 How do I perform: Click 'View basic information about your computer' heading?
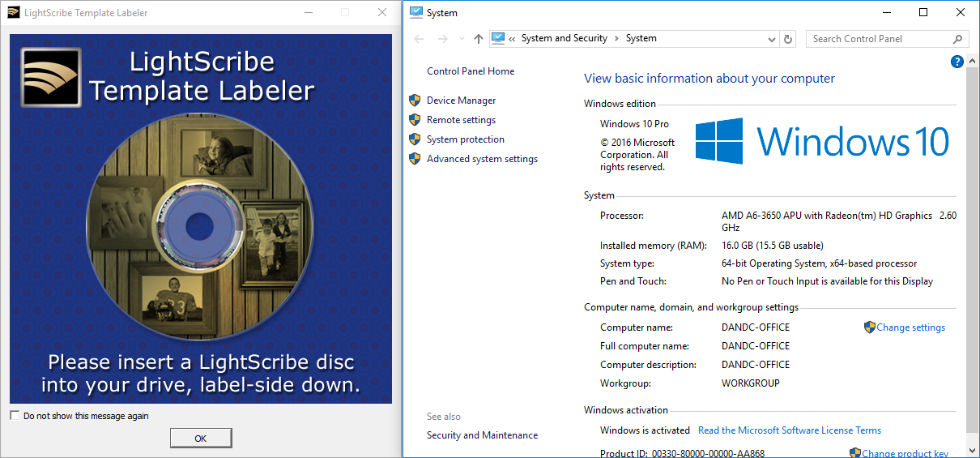pos(709,79)
